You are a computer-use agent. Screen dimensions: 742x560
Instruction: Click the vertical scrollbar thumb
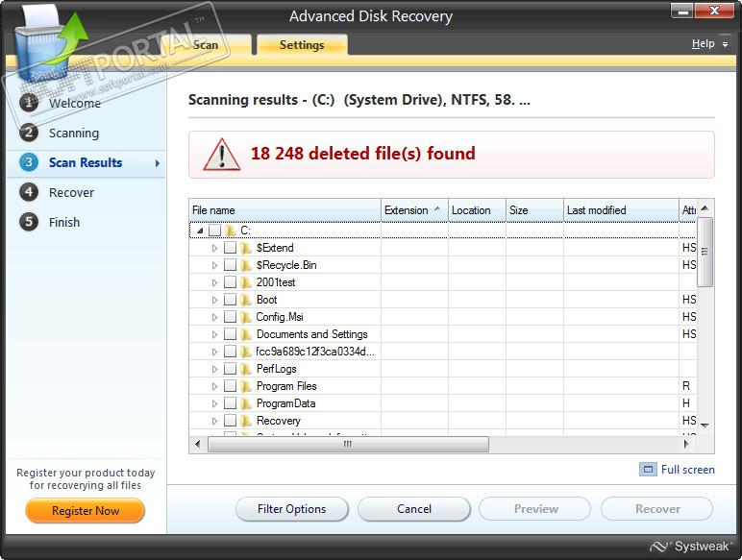[x=705, y=252]
